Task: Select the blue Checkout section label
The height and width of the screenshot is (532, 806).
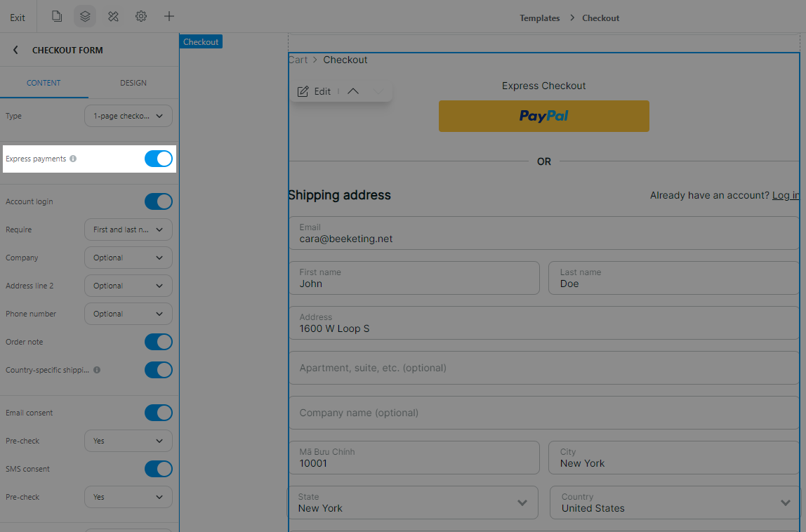Action: 201,41
